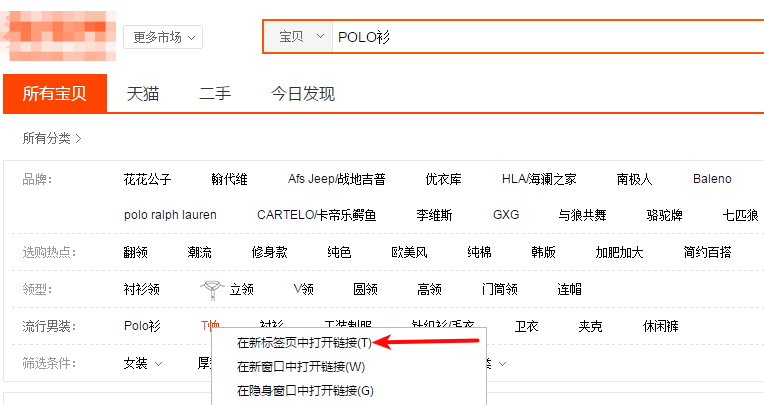Choose the 门筒领 collar type
Image resolution: width=764 pixels, height=405 pixels.
click(499, 289)
